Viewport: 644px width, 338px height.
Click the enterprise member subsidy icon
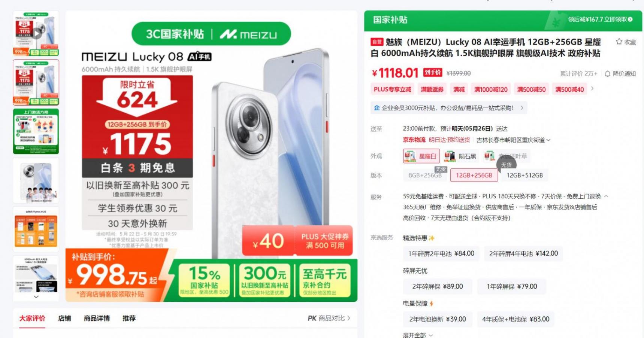[x=377, y=108]
